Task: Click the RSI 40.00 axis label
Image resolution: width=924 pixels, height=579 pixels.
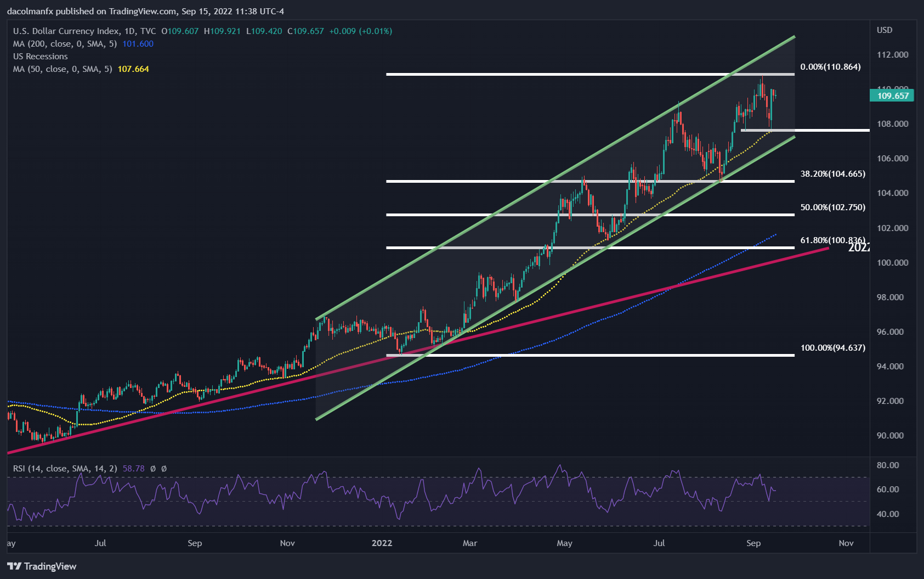Action: coord(888,514)
